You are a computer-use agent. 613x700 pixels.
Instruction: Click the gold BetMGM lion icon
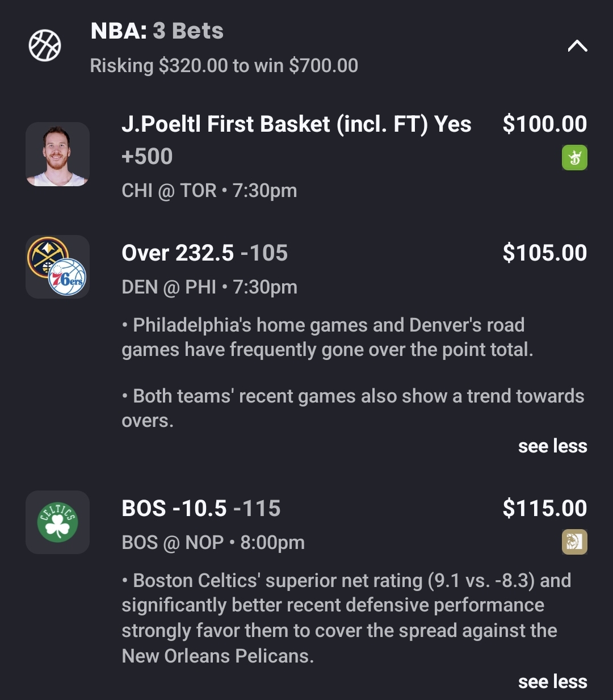tap(574, 542)
